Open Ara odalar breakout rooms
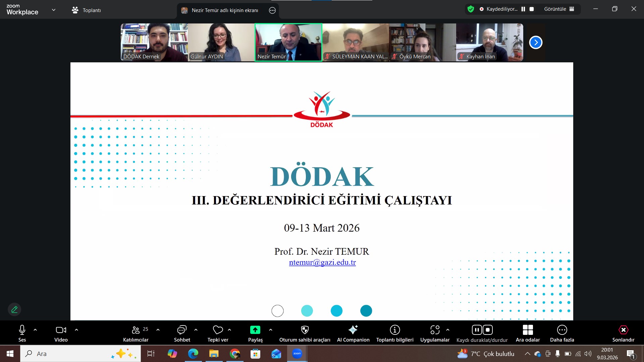This screenshot has width=644, height=362. [528, 330]
